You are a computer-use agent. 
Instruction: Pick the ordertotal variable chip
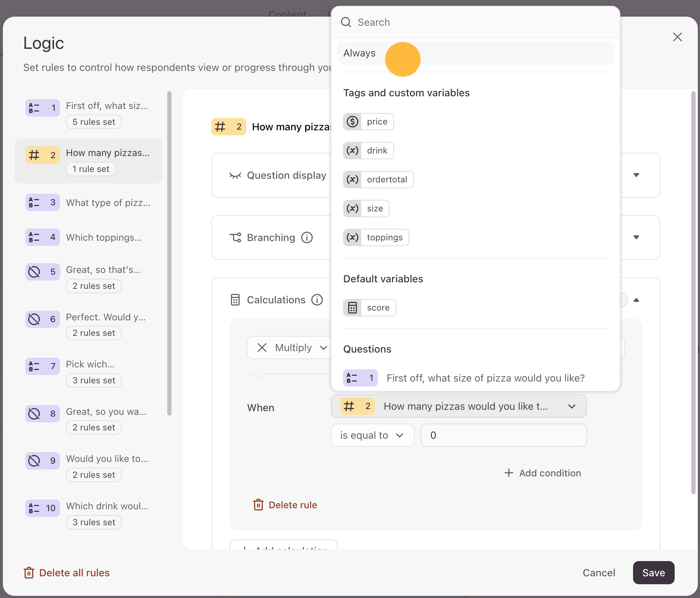[378, 180]
